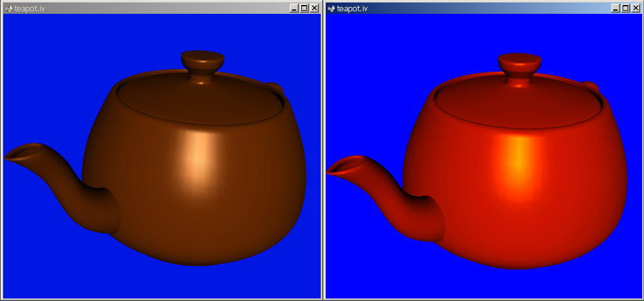The height and width of the screenshot is (301, 644).
Task: Select the brown teapot's handle behind the lid
Action: coord(274,89)
